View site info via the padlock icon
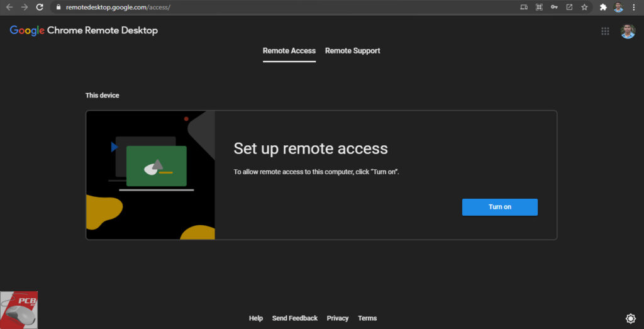Image resolution: width=644 pixels, height=329 pixels. [x=58, y=8]
